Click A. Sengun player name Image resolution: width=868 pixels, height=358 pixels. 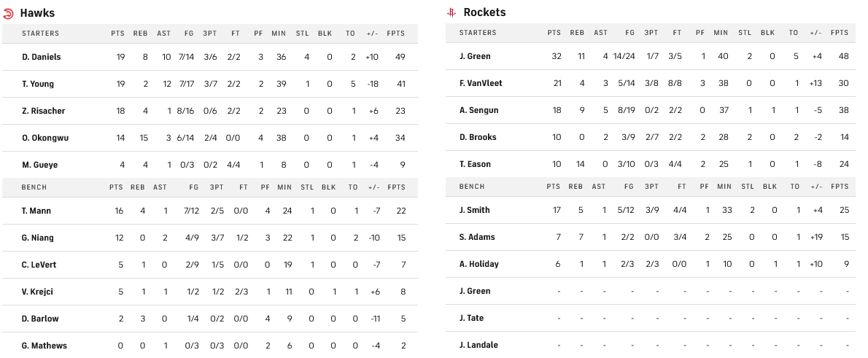477,110
